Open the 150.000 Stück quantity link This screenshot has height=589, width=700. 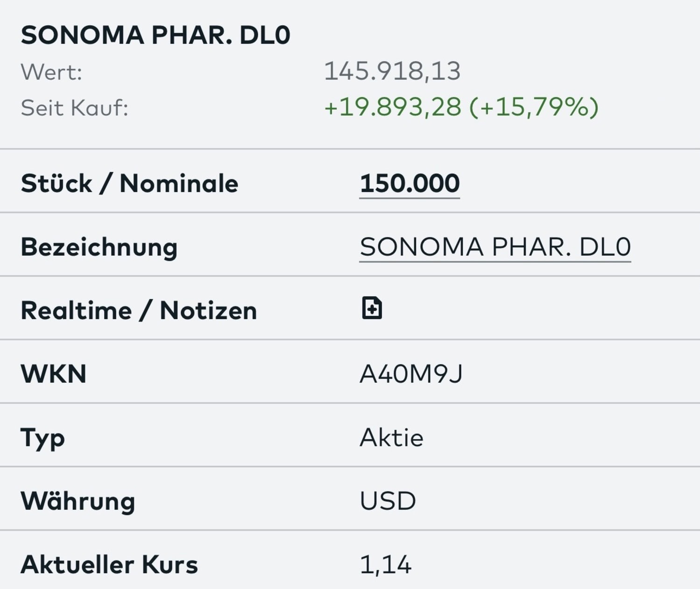click(x=410, y=183)
